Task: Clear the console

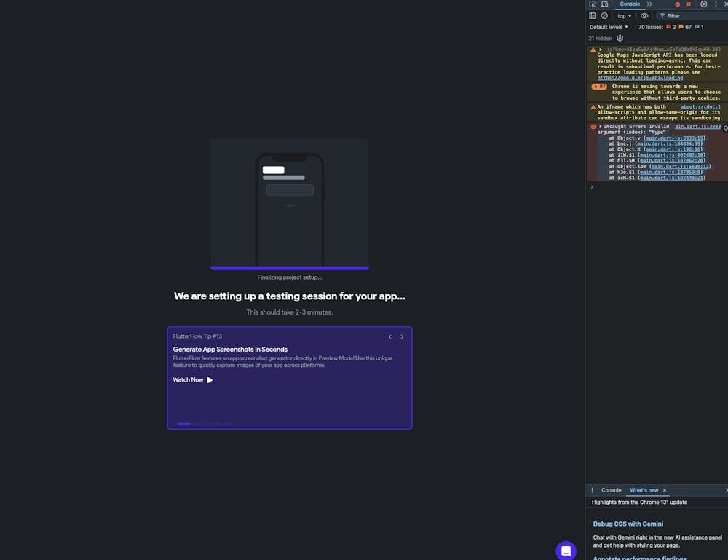Action: (604, 16)
